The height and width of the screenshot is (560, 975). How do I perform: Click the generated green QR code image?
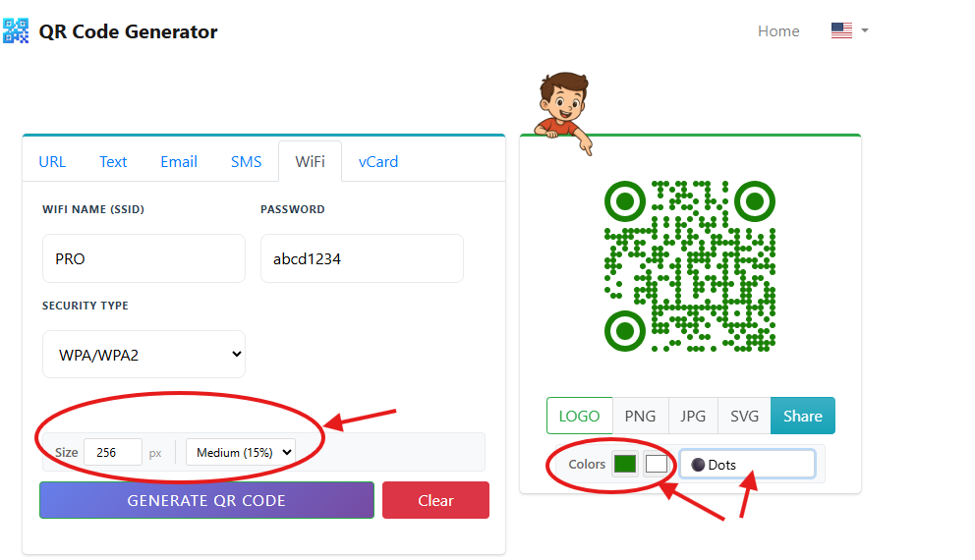pos(690,266)
